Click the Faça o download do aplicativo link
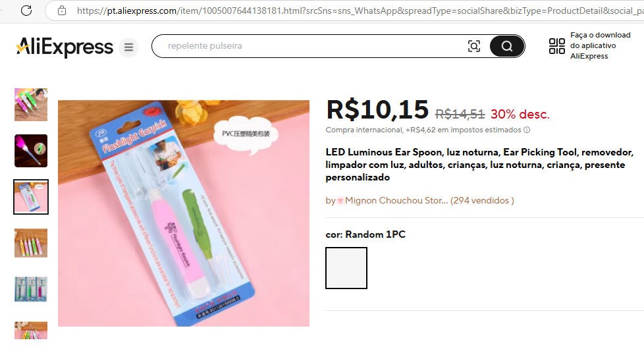Screen dimensions: 644x355 point(600,45)
